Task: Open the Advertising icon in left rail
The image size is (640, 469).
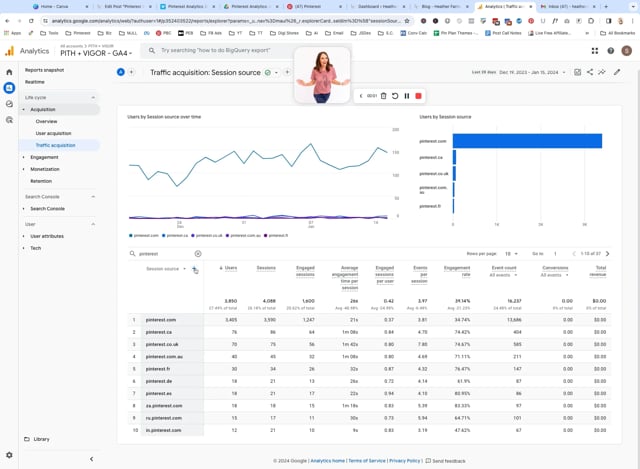Action: click(9, 120)
